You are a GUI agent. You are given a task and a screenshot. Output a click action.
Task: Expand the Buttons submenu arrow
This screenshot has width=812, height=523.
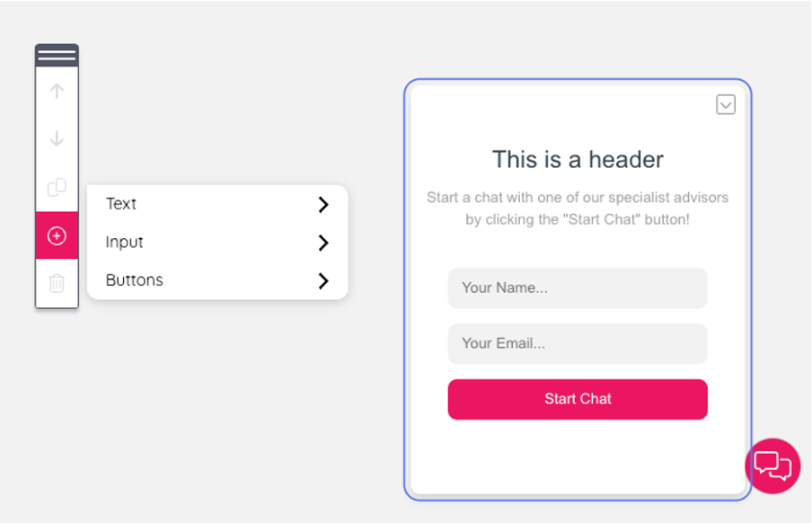pyautogui.click(x=323, y=281)
